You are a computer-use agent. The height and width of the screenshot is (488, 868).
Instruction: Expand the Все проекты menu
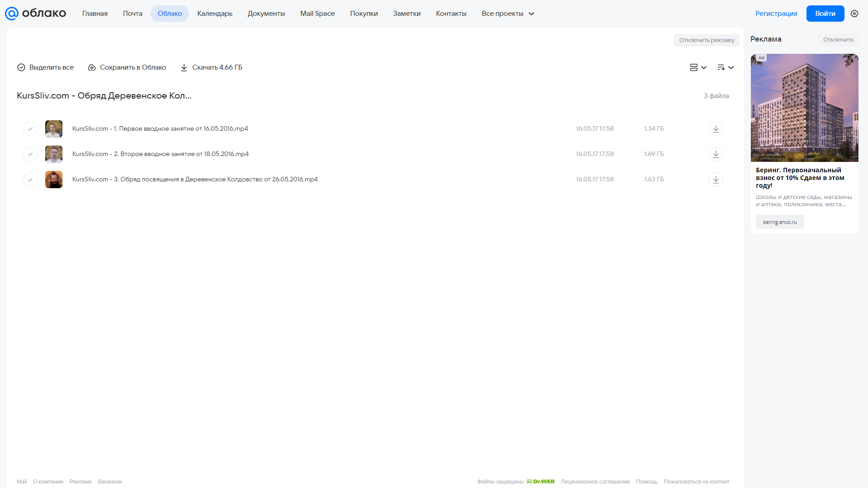point(508,14)
